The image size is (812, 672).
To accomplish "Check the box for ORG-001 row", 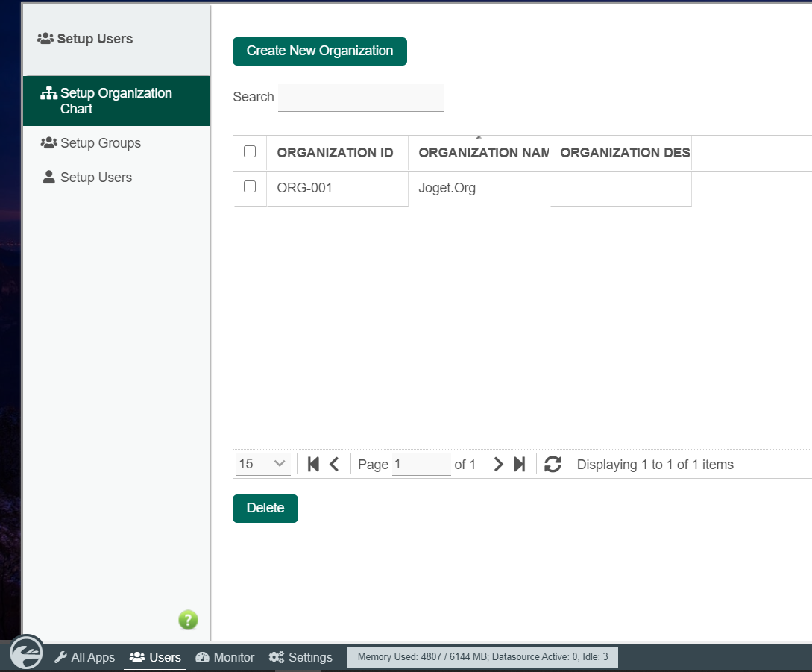I will (x=250, y=186).
